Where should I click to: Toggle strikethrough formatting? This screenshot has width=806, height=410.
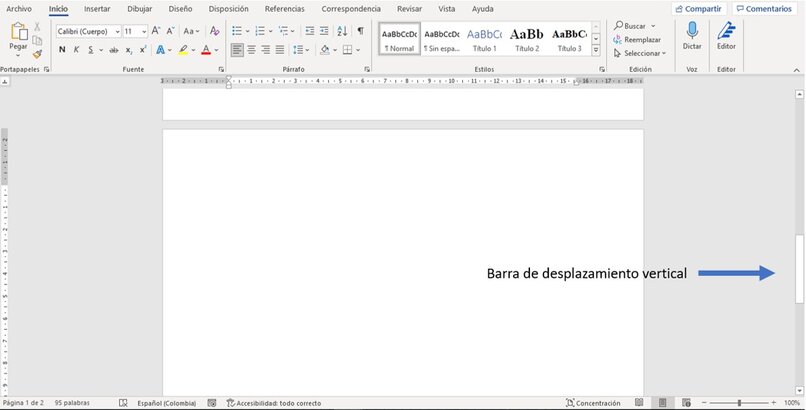(x=114, y=50)
